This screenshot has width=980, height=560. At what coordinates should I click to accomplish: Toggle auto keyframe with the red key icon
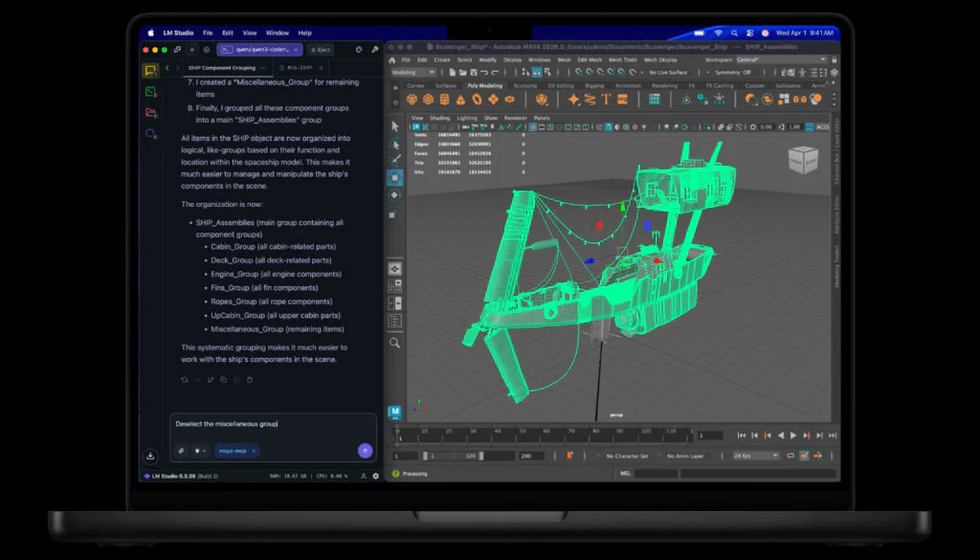(x=569, y=454)
